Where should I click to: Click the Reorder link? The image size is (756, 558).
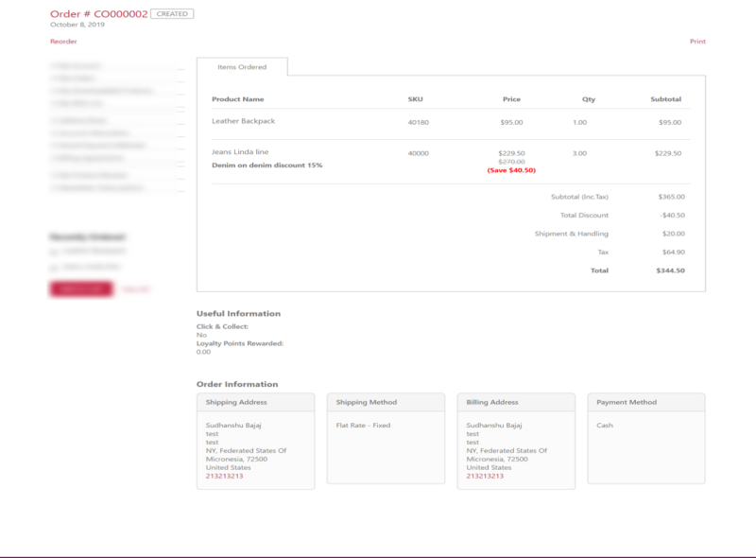(63, 42)
